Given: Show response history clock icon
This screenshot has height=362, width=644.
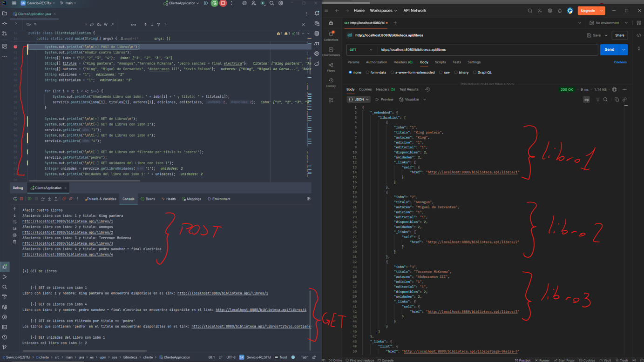Looking at the screenshot, I should pos(427,89).
